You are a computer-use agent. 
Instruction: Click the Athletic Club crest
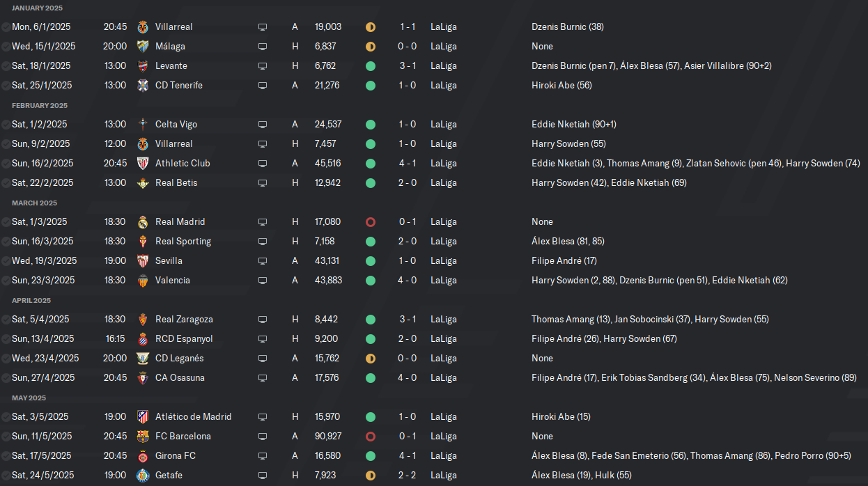tap(143, 163)
